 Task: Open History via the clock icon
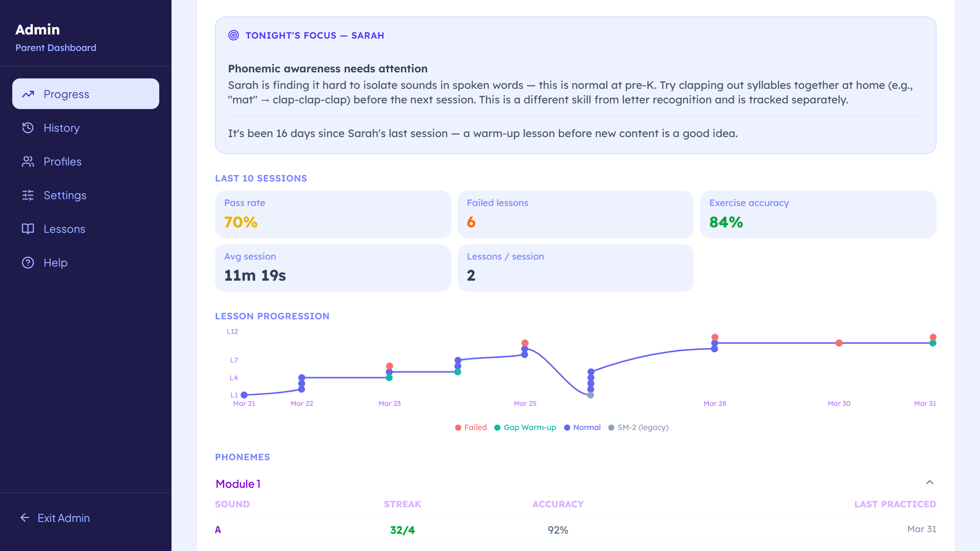pyautogui.click(x=28, y=128)
